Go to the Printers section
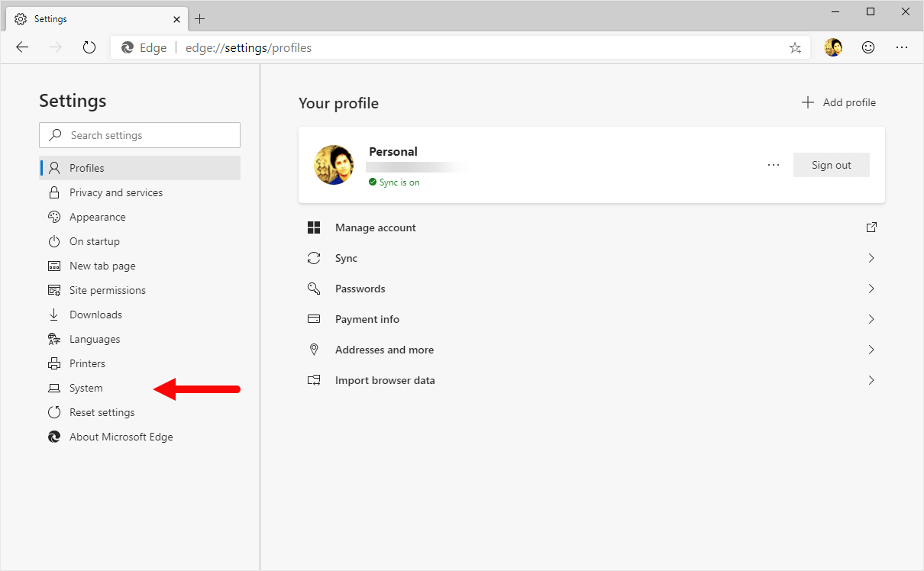This screenshot has width=924, height=571. coord(140,363)
